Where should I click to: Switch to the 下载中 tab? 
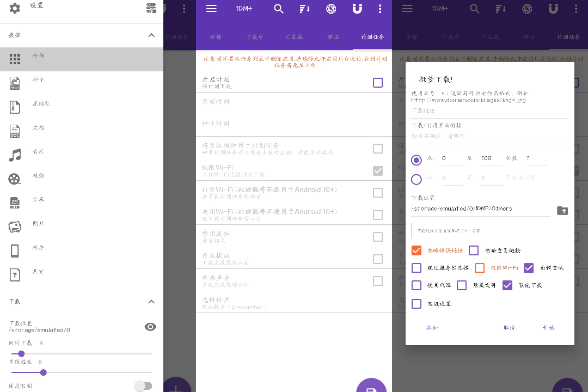tap(255, 37)
